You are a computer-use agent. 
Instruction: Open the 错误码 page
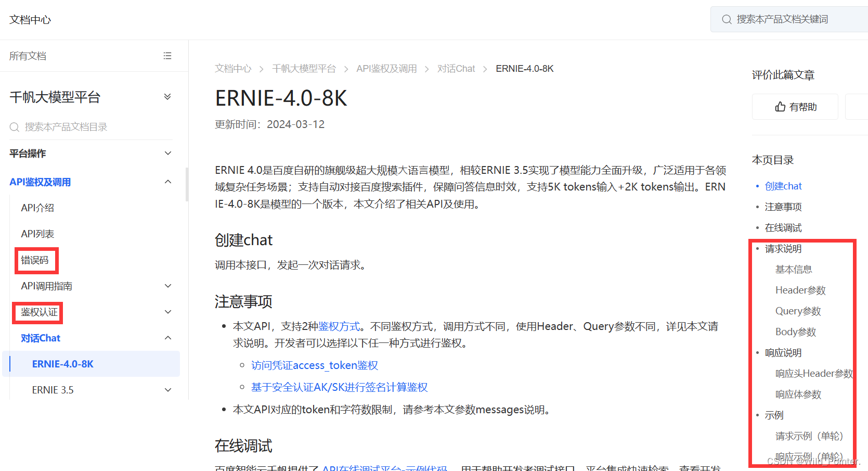point(35,260)
